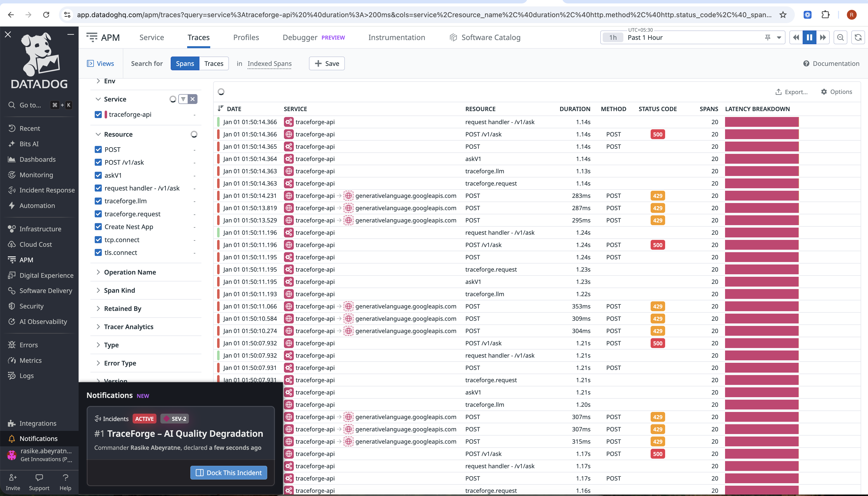868x496 pixels.
Task: Click the refresh icon next to zoom out
Action: coord(858,37)
